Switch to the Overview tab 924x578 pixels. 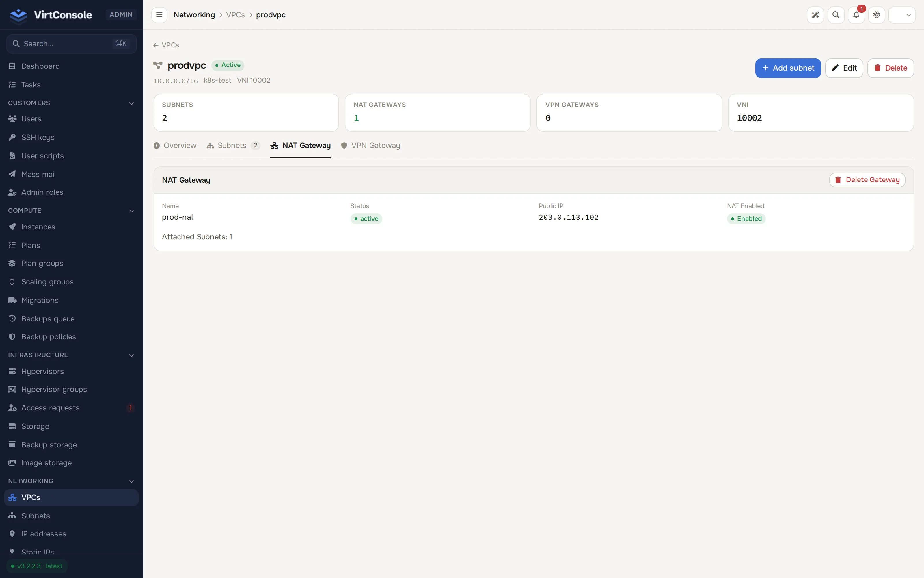[x=175, y=145]
